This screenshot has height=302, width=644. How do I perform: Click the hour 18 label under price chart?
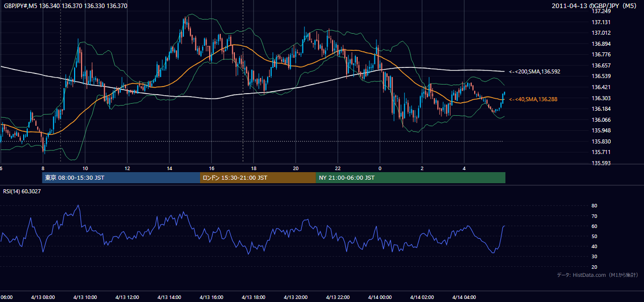tap(253, 168)
